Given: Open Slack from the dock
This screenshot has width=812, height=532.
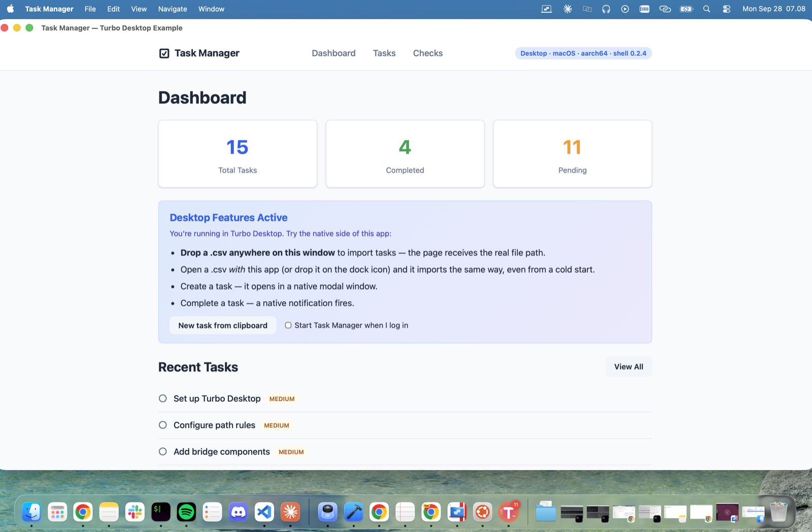Looking at the screenshot, I should [135, 512].
